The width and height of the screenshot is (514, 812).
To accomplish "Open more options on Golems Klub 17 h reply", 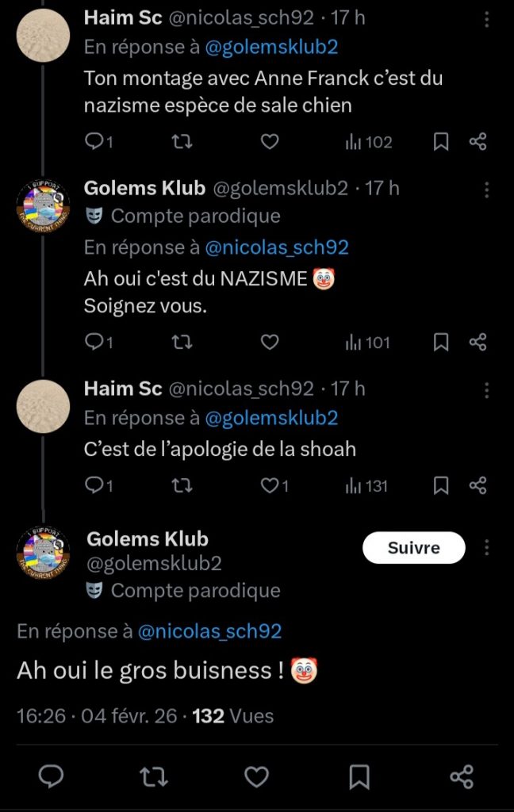I will 487,189.
